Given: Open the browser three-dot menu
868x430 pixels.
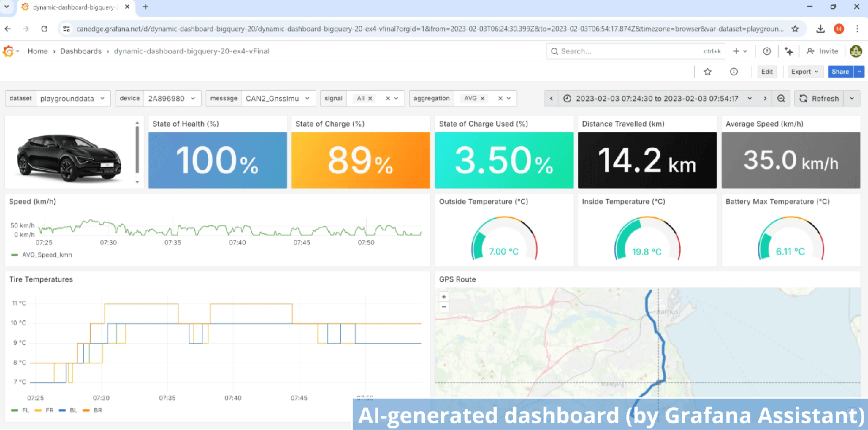Looking at the screenshot, I should coord(857,29).
